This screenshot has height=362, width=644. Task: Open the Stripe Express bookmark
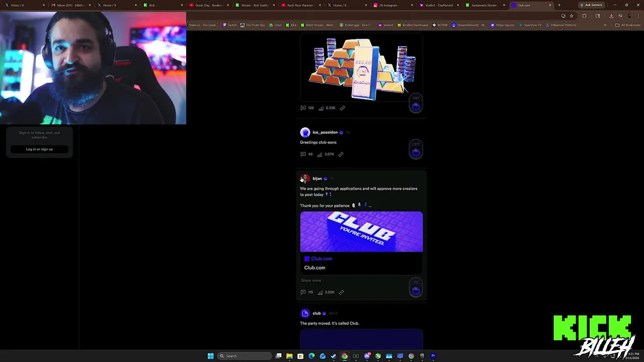tap(503, 25)
